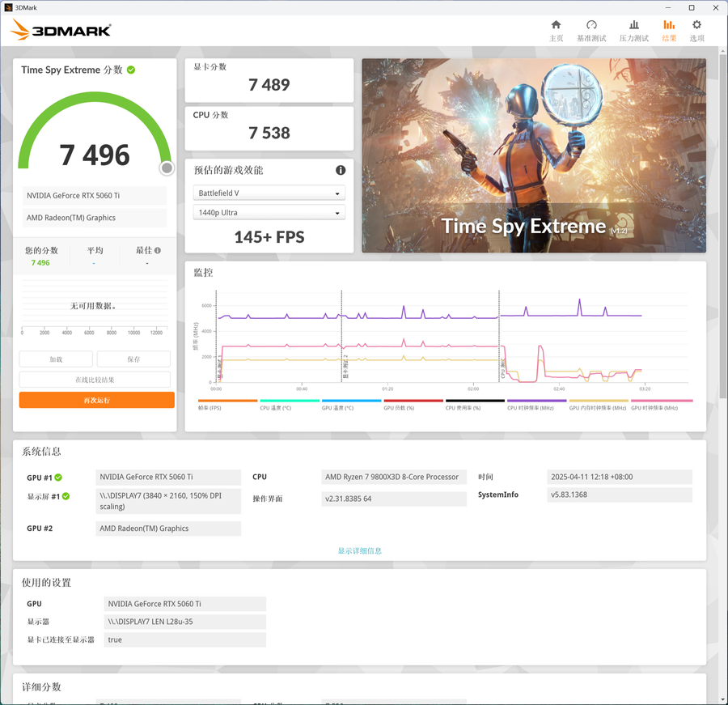Click the 系统信息 section heading
Image resolution: width=728 pixels, height=705 pixels.
click(x=41, y=452)
